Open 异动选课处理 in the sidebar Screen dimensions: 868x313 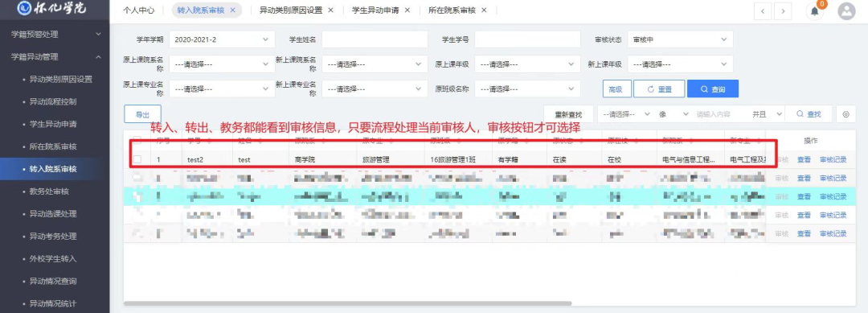[x=52, y=214]
